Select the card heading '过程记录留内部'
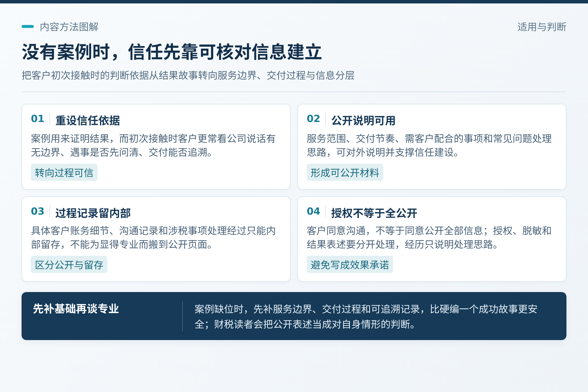Viewport: 588px width, 392px height. pyautogui.click(x=93, y=213)
